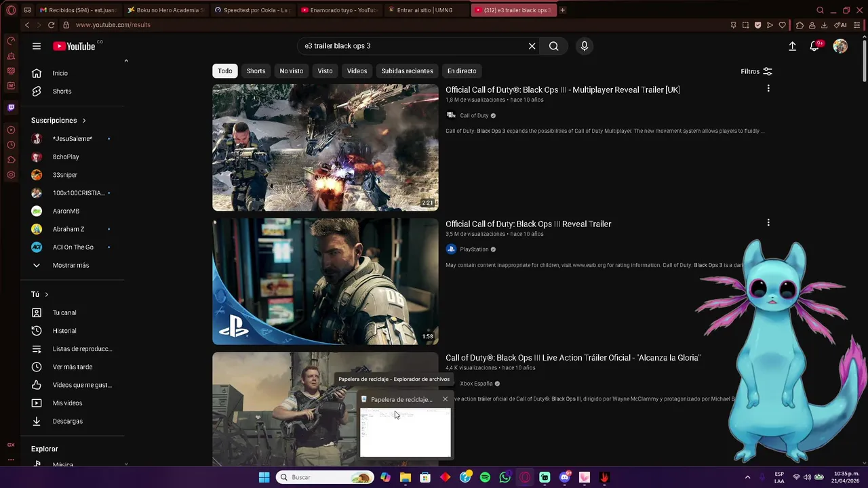Image resolution: width=868 pixels, height=488 pixels.
Task: Click the YouTube logo
Action: [x=75, y=46]
